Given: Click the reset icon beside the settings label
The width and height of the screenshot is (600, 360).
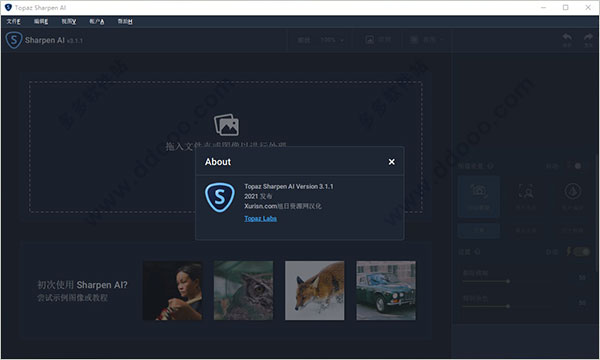Looking at the screenshot, I should [477, 252].
